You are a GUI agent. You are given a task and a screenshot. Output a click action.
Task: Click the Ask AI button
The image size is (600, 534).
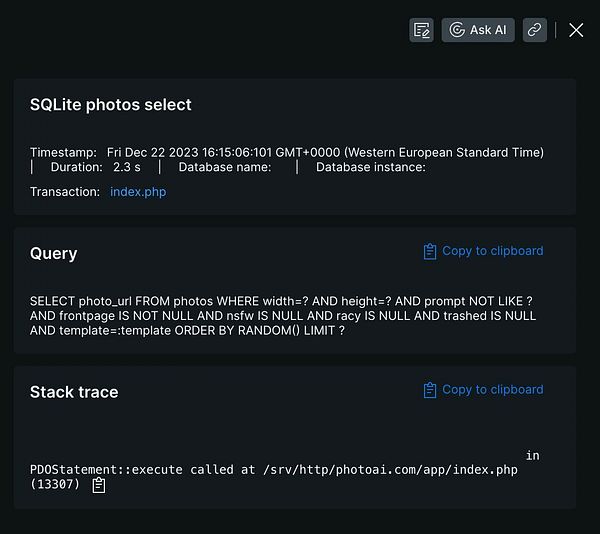coord(478,30)
